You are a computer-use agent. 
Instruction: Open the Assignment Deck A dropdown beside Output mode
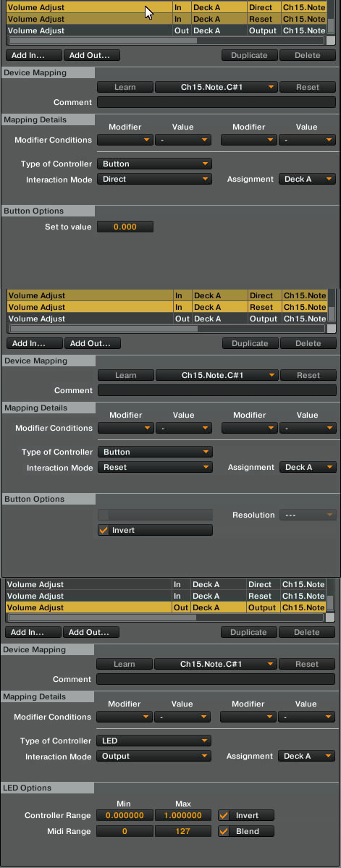click(307, 757)
